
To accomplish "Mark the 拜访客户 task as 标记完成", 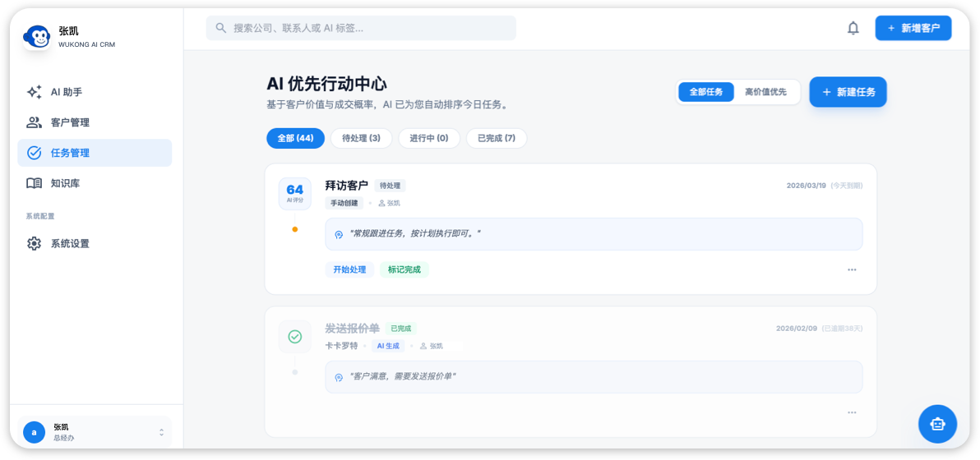I will (x=404, y=269).
